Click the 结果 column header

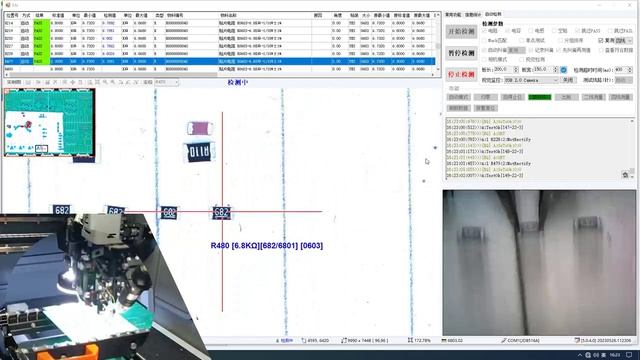[x=41, y=15]
